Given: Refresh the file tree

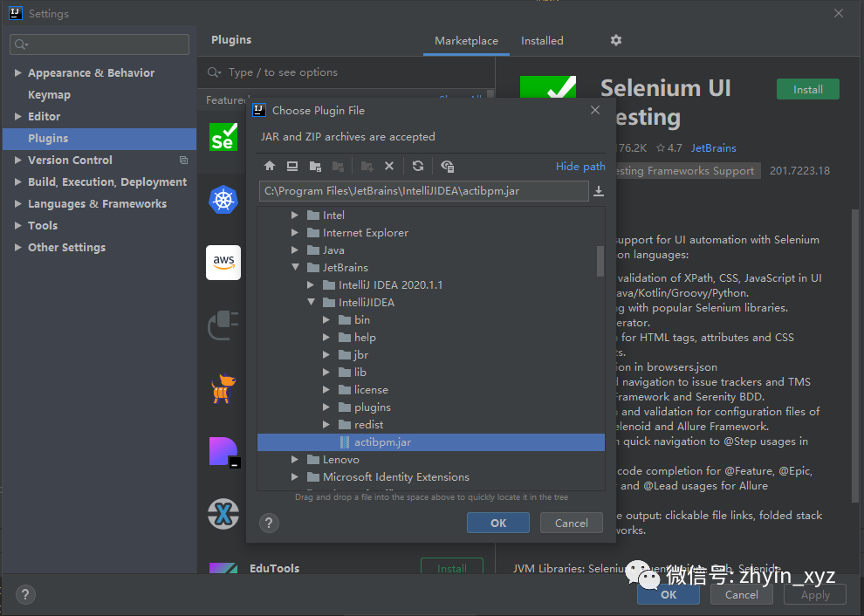Looking at the screenshot, I should (x=418, y=166).
